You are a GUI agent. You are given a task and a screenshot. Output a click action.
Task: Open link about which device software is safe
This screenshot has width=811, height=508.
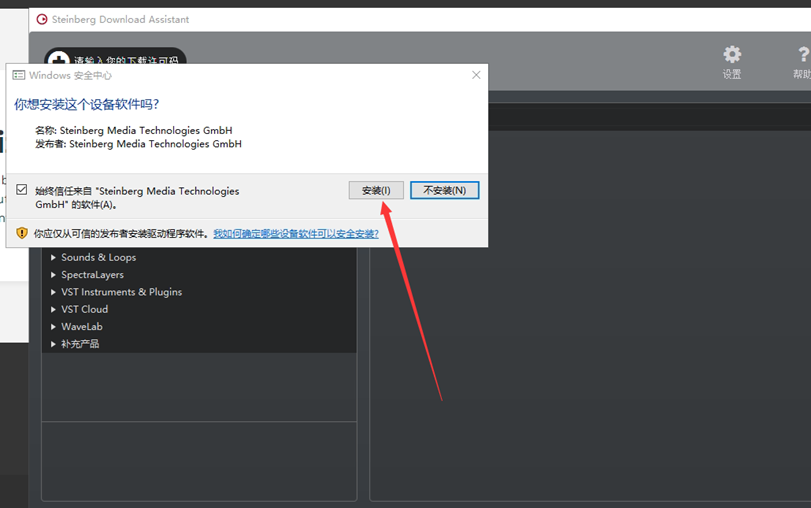pyautogui.click(x=296, y=233)
